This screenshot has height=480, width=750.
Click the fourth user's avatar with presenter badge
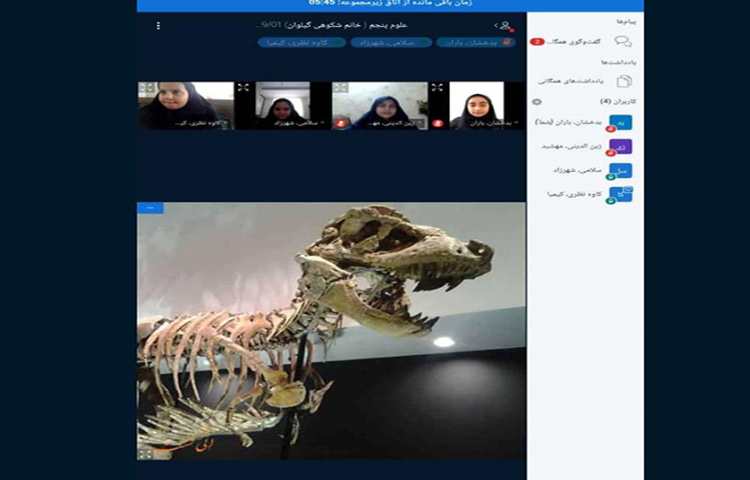coord(622,194)
